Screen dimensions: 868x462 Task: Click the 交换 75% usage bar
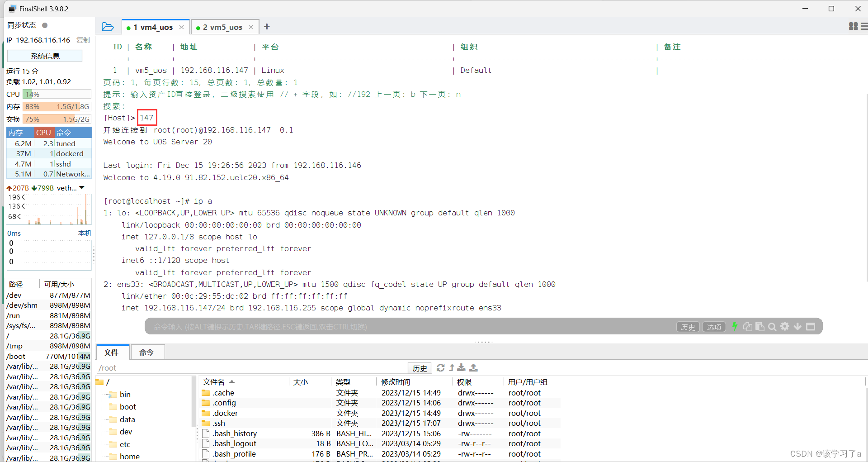click(x=57, y=119)
